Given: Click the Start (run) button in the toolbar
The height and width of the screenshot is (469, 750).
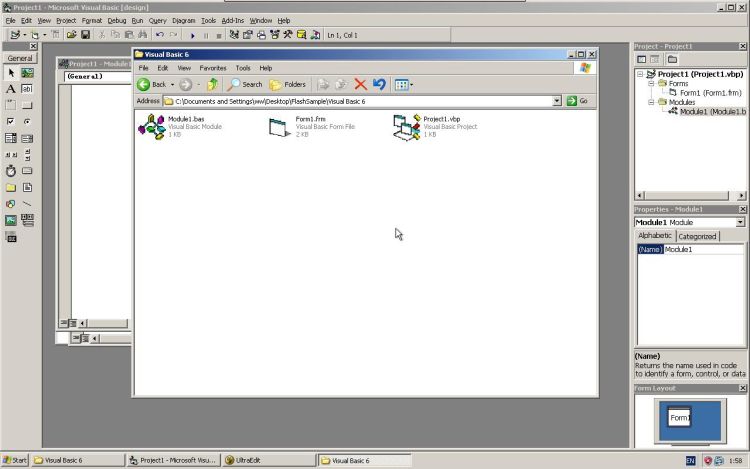Looking at the screenshot, I should [192, 35].
